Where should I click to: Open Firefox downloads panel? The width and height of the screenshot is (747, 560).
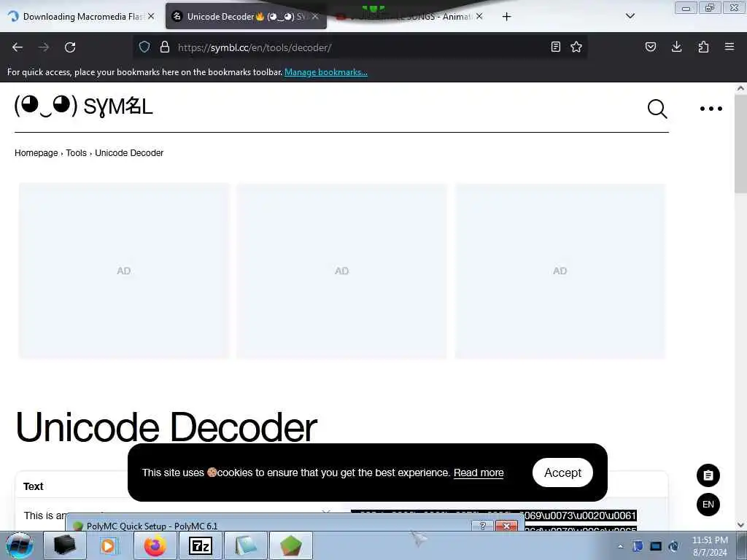click(x=676, y=47)
